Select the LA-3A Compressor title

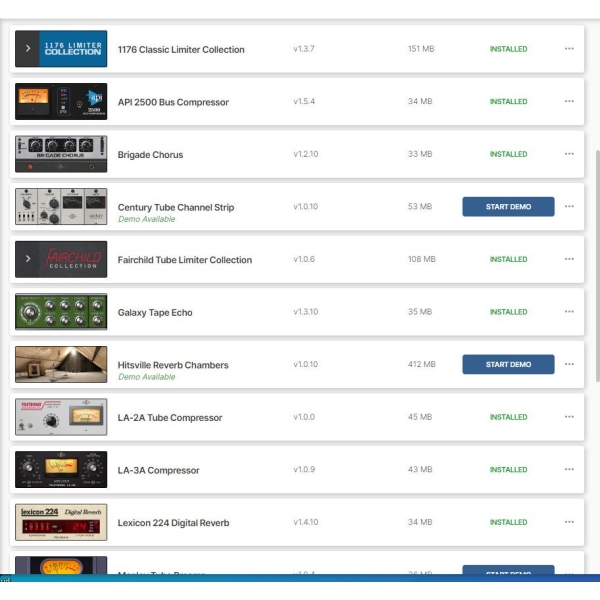click(x=158, y=470)
